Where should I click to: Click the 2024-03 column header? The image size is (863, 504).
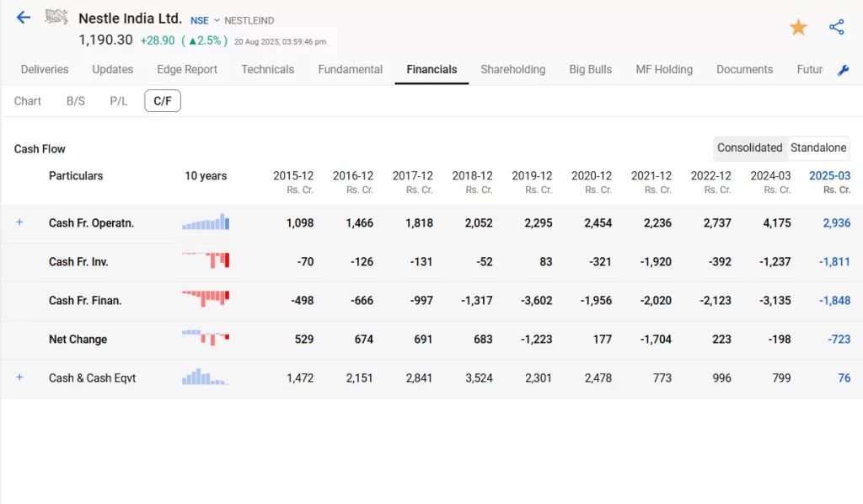coord(770,175)
